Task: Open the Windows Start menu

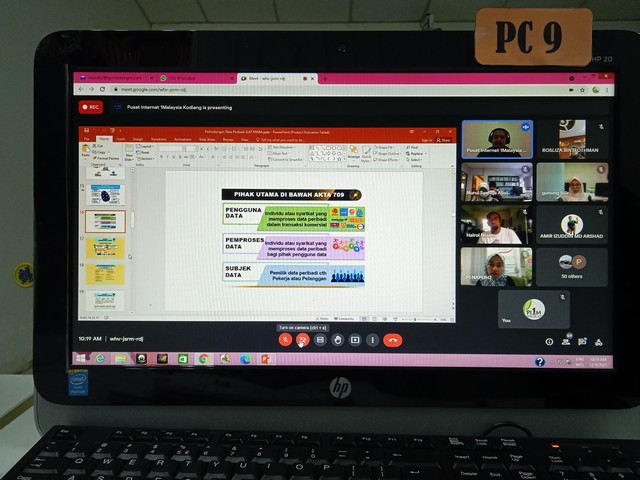Action: tap(81, 359)
